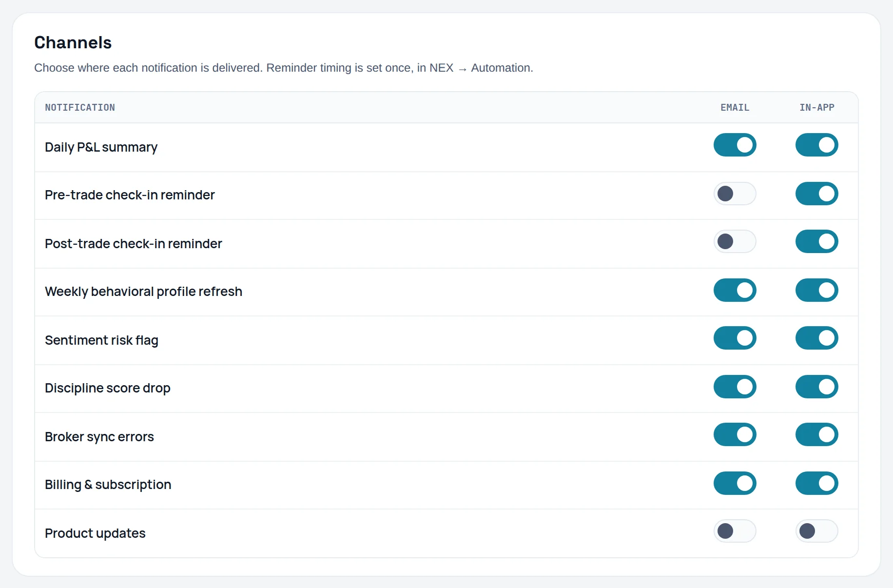Turn off email Billing & subscription
Screen dimensions: 893x588
point(735,483)
